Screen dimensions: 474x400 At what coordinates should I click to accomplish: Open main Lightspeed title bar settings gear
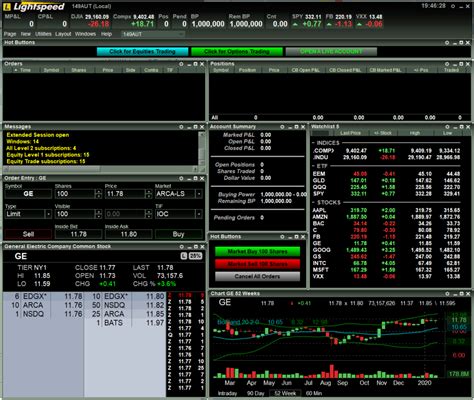[453, 6]
